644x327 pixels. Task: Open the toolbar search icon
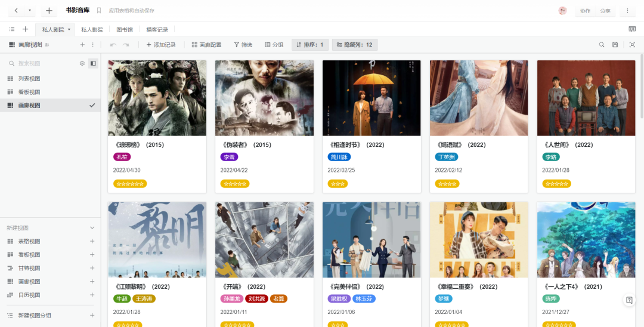[601, 45]
